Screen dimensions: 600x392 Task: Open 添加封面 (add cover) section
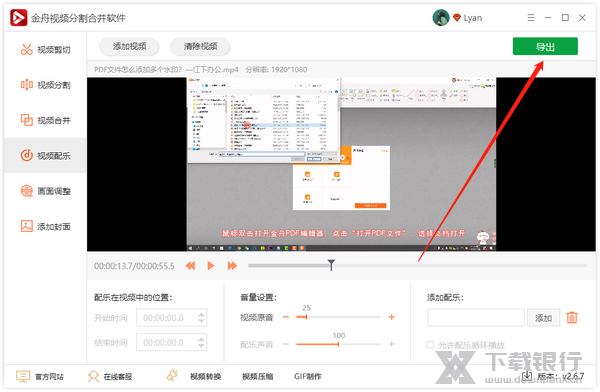point(46,226)
